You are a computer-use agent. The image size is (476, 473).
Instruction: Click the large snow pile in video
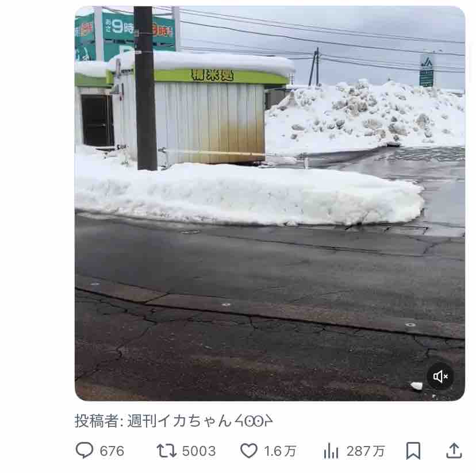pos(366,117)
